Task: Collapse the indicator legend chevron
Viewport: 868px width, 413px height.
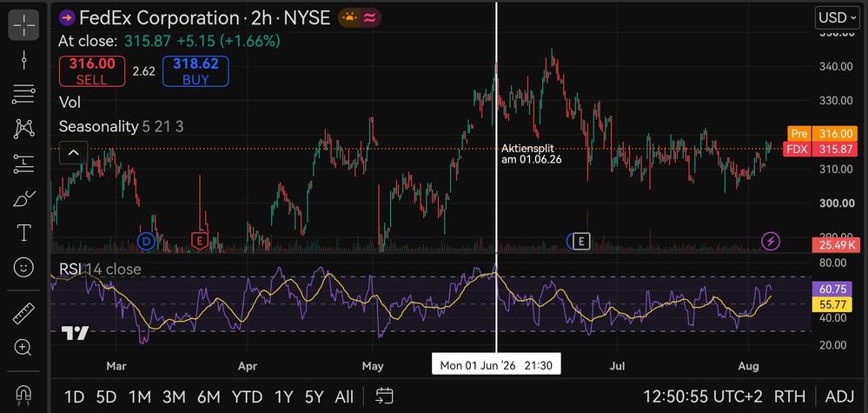Action: (73, 152)
